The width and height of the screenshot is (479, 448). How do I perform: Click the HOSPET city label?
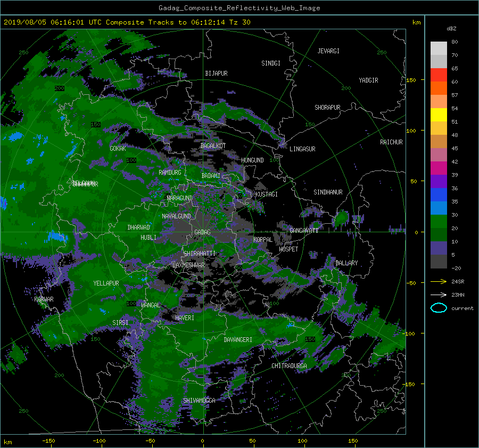point(288,249)
